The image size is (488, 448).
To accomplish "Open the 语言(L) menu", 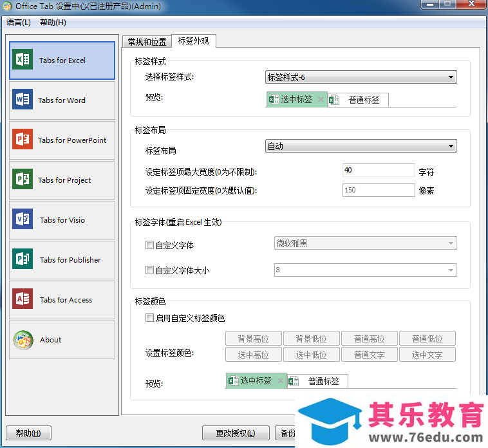I will pyautogui.click(x=19, y=23).
